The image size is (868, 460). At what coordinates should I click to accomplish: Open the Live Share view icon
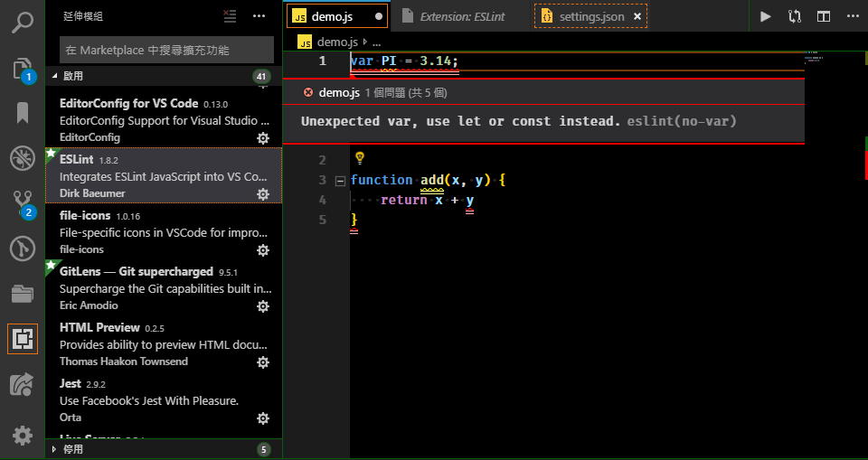pyautogui.click(x=22, y=383)
